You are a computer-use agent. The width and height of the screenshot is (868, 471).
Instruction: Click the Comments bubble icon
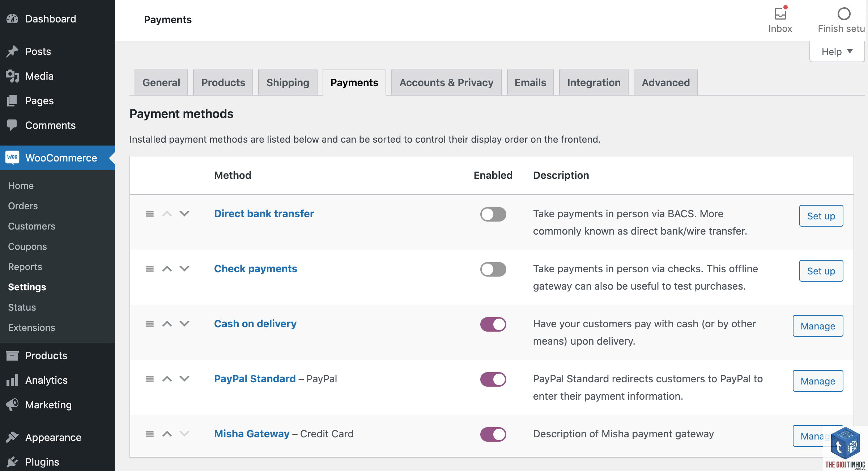[12, 125]
